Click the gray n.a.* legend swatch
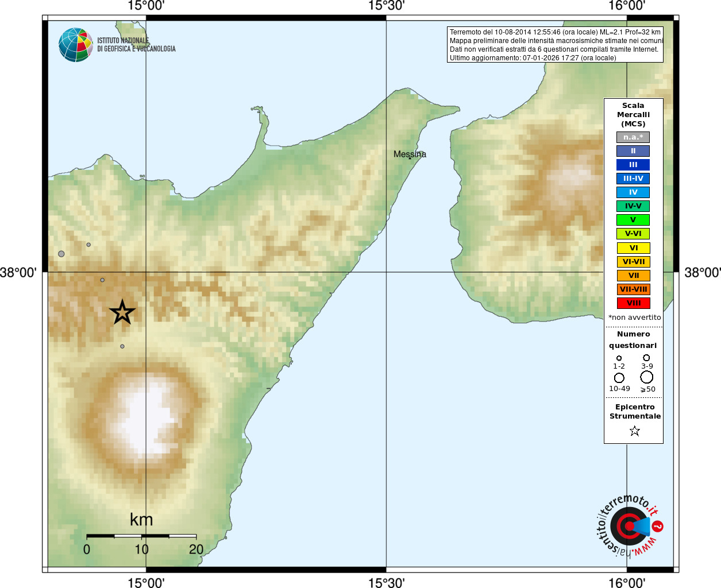This screenshot has height=588, width=721. pyautogui.click(x=633, y=137)
